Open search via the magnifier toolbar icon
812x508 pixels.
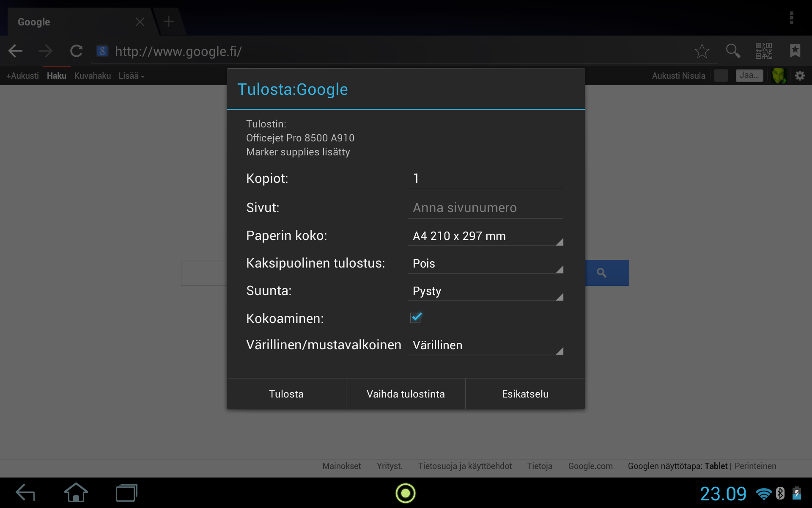[733, 51]
